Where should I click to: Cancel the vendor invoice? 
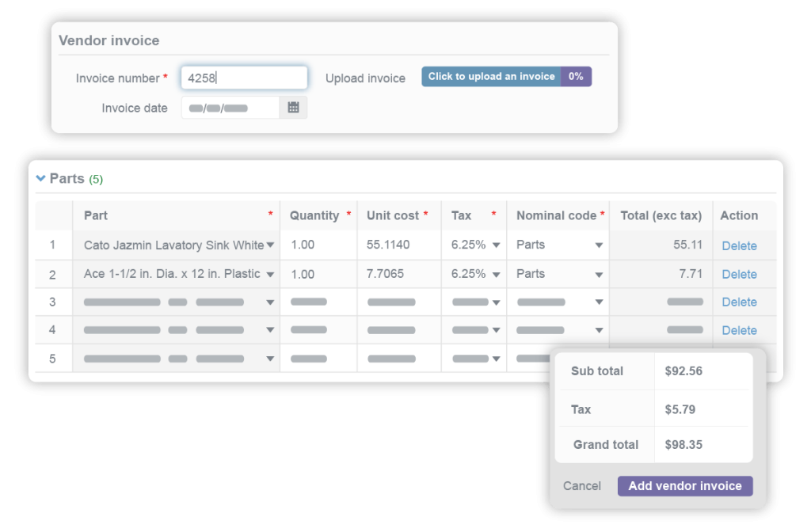[582, 486]
